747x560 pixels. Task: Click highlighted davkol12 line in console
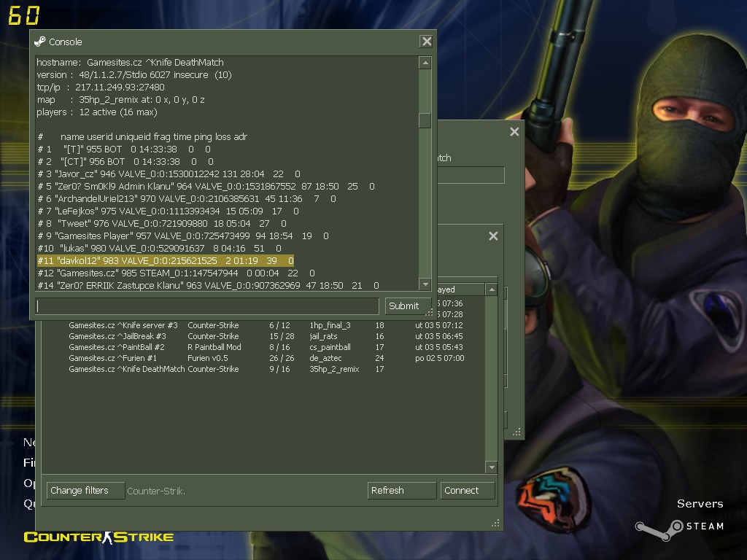pyautogui.click(x=166, y=260)
